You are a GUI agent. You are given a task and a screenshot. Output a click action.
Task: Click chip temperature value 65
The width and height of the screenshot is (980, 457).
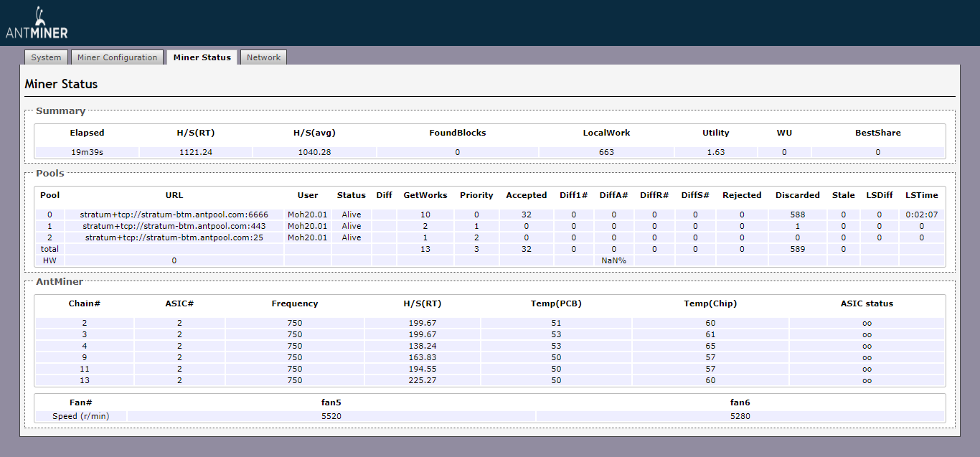pos(710,346)
